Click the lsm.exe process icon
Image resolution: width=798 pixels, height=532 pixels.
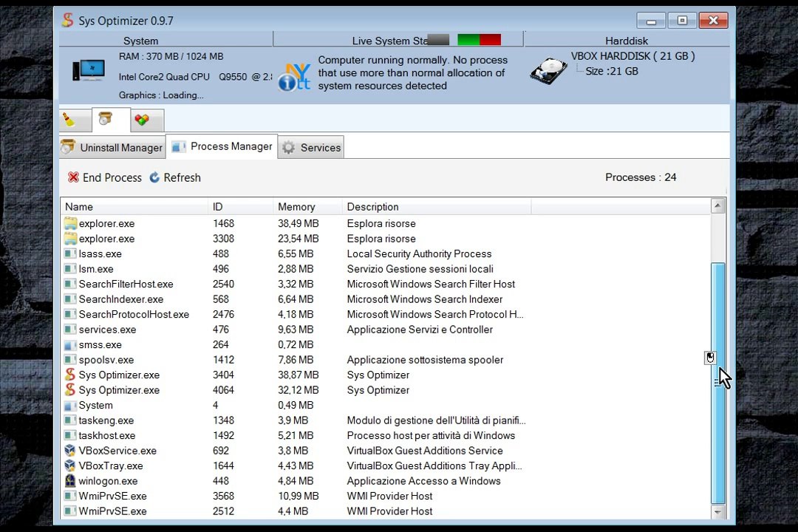click(x=70, y=269)
